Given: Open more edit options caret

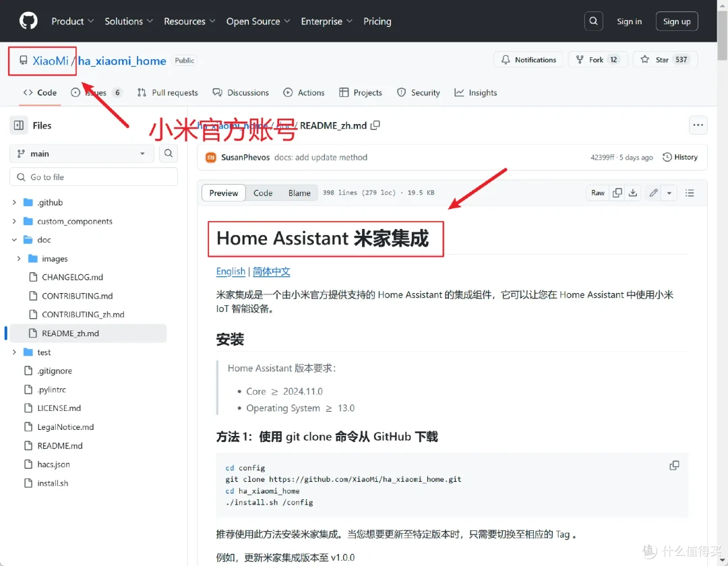Looking at the screenshot, I should click(x=669, y=193).
